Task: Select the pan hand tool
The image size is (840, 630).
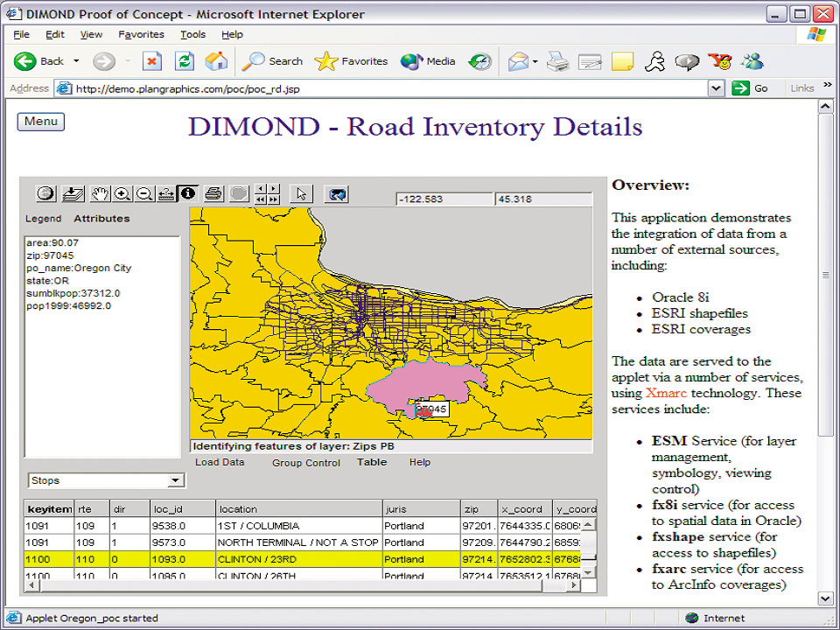Action: [x=100, y=193]
